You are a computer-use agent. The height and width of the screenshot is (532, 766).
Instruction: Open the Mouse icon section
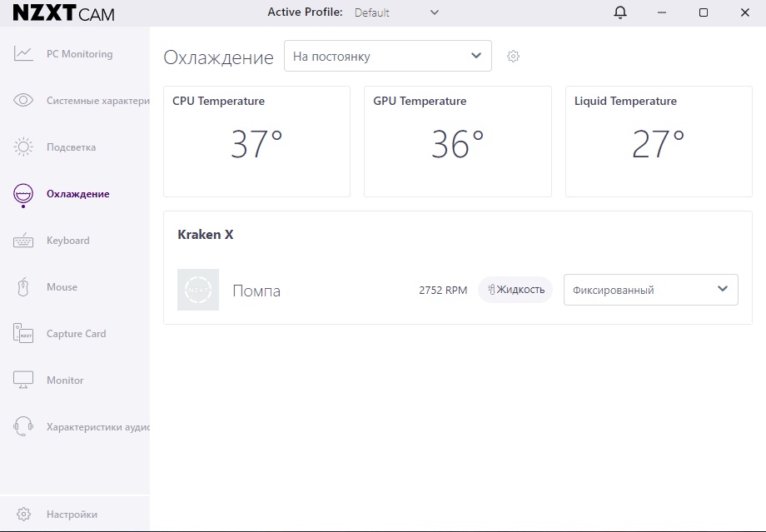click(23, 287)
